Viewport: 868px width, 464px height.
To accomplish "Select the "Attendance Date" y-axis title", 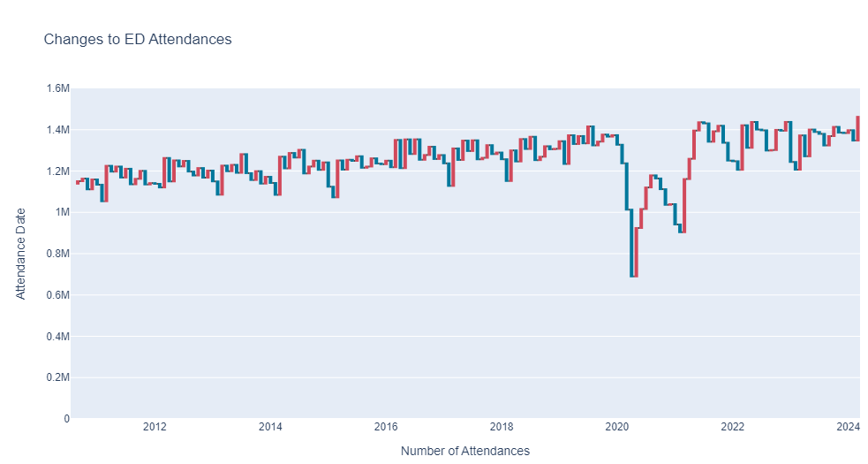I will (x=20, y=254).
